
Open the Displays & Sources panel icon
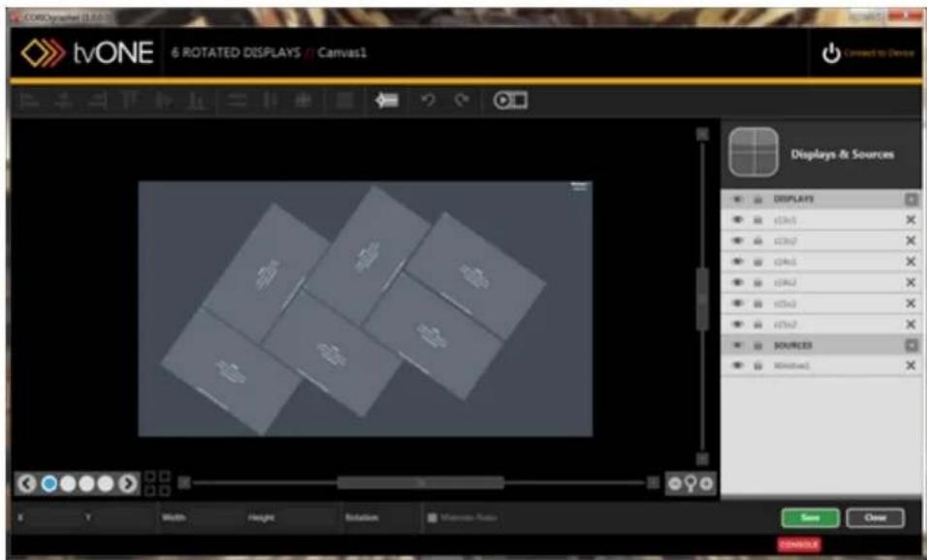[753, 152]
